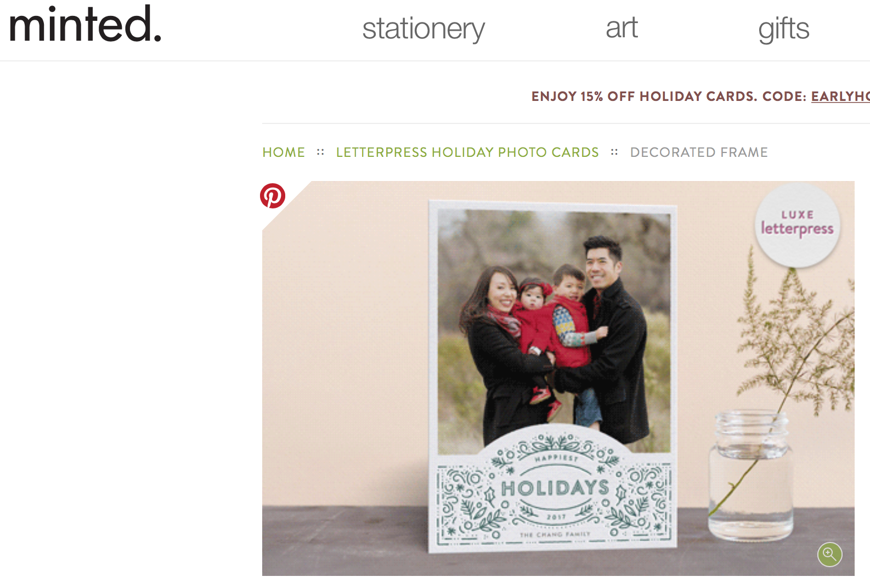Open the art menu

tap(622, 27)
